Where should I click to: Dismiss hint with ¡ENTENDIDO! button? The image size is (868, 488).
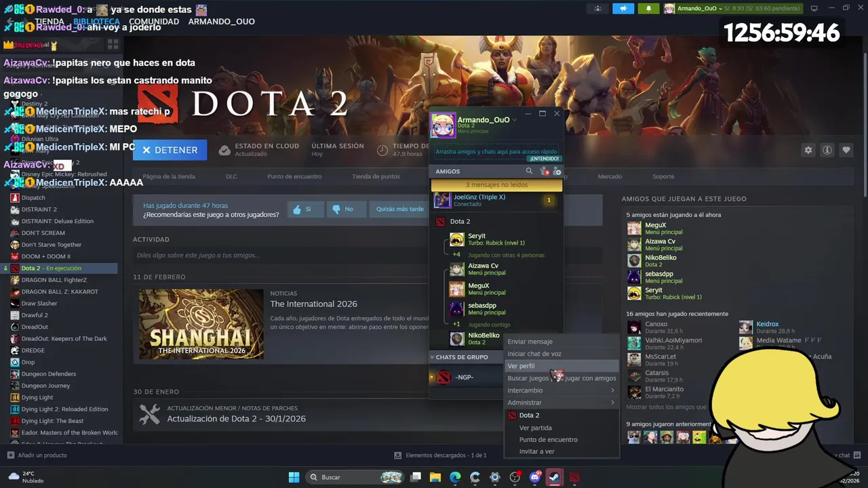[x=545, y=159]
